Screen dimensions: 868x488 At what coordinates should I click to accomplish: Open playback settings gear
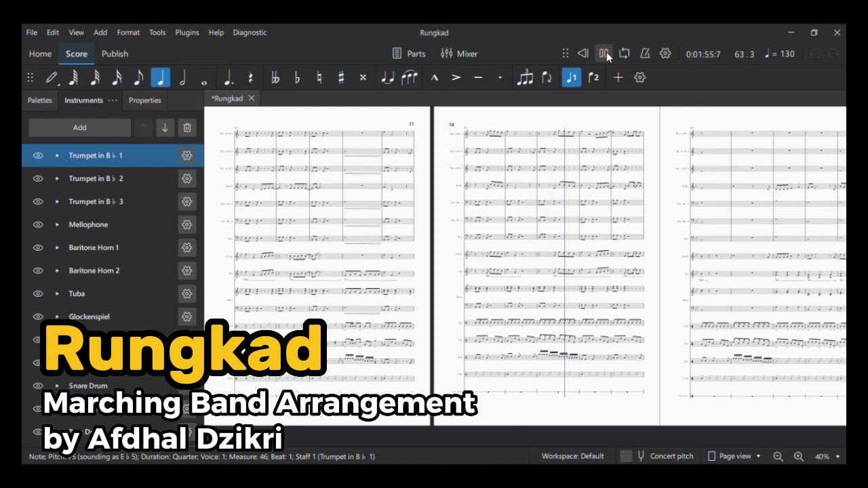(665, 54)
